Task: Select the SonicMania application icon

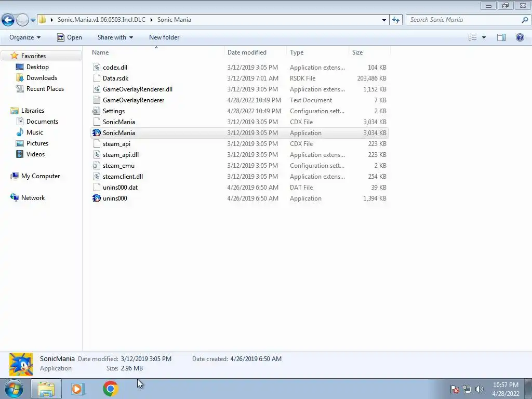Action: 97,132
